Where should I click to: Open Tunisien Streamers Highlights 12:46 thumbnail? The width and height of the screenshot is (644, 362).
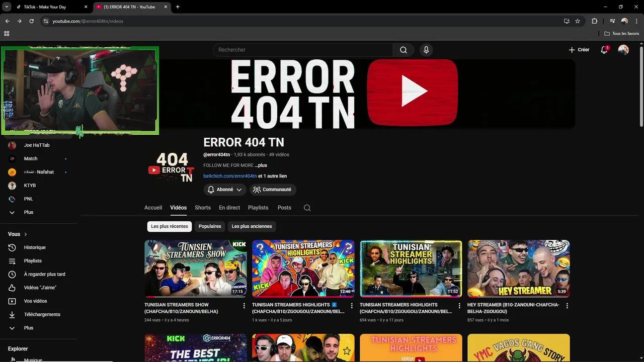pyautogui.click(x=303, y=268)
